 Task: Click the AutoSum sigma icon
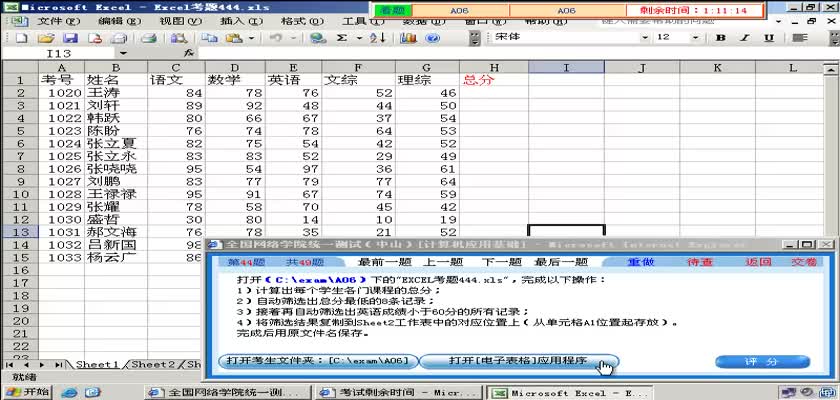(342, 38)
